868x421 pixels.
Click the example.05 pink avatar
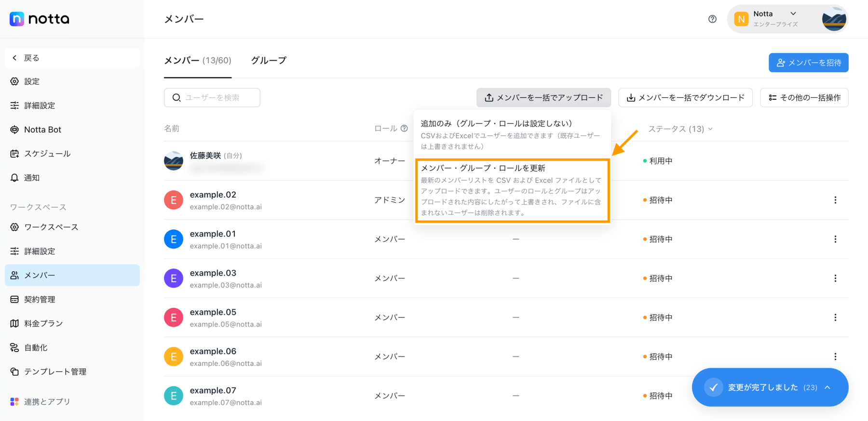tap(174, 317)
